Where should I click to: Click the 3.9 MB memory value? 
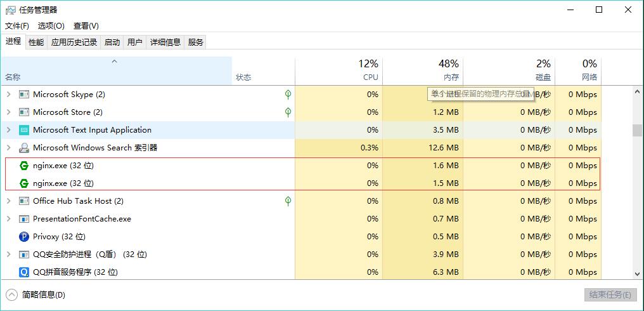click(x=446, y=255)
